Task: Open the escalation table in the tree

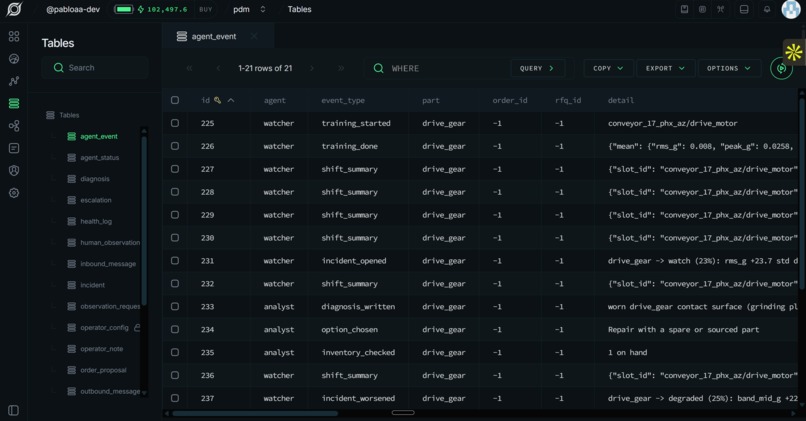Action: [x=96, y=200]
